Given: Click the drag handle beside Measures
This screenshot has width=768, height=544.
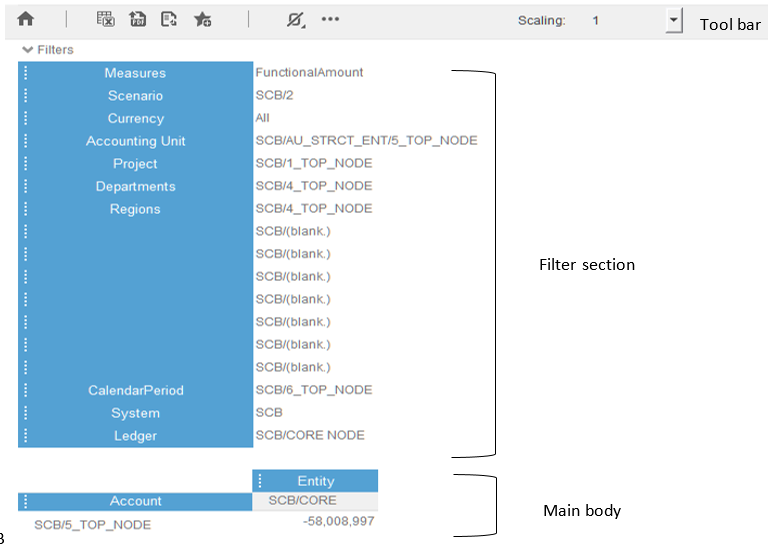Looking at the screenshot, I should click(x=26, y=73).
